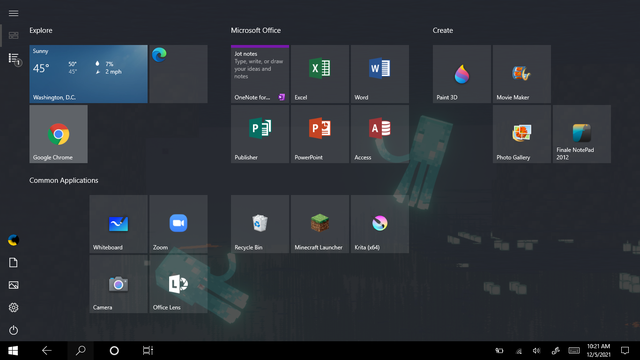Open Office Lens tile
This screenshot has height=360, width=640.
178,284
